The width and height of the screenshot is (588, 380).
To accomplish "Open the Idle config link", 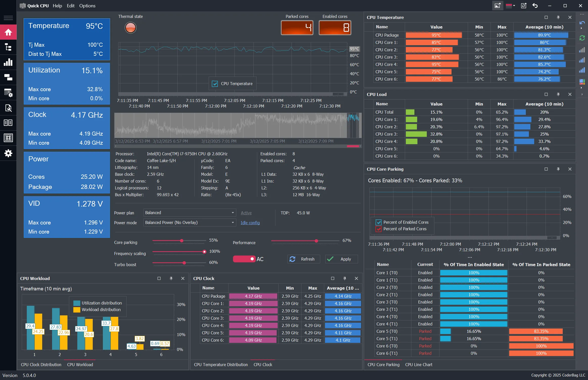I will 250,222.
